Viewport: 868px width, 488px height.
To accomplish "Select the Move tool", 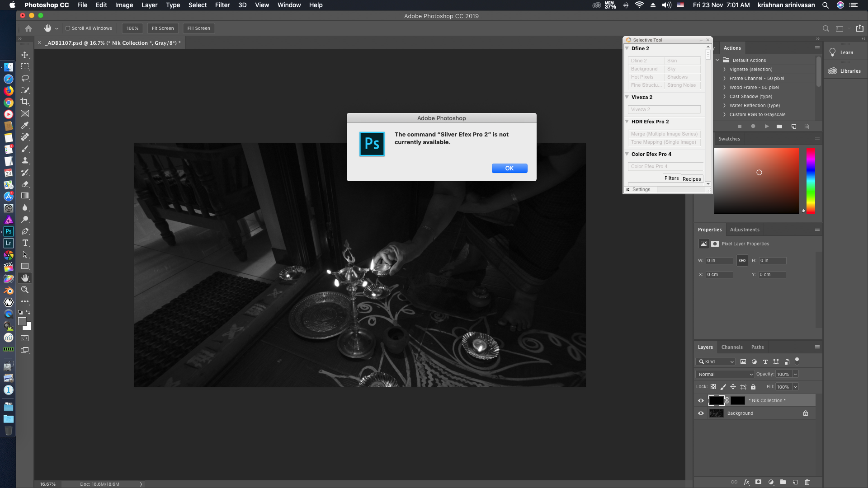I will click(25, 55).
